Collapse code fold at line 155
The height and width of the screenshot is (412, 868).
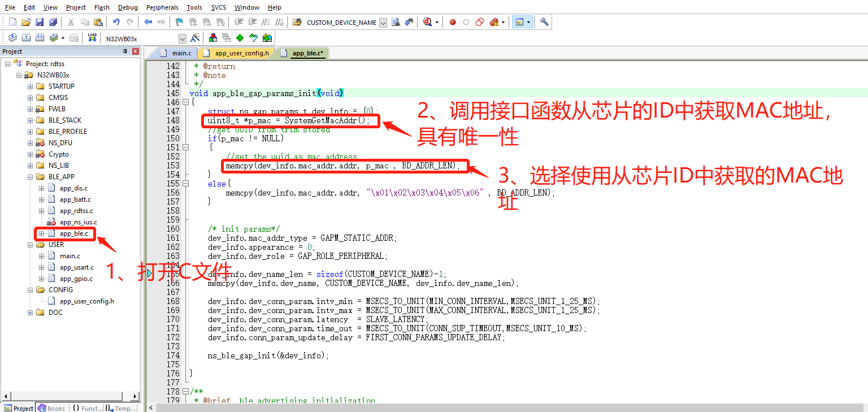point(185,184)
